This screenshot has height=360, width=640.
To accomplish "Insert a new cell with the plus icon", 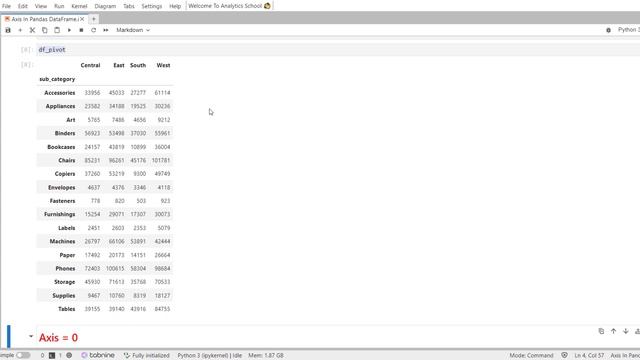I will tap(20, 30).
